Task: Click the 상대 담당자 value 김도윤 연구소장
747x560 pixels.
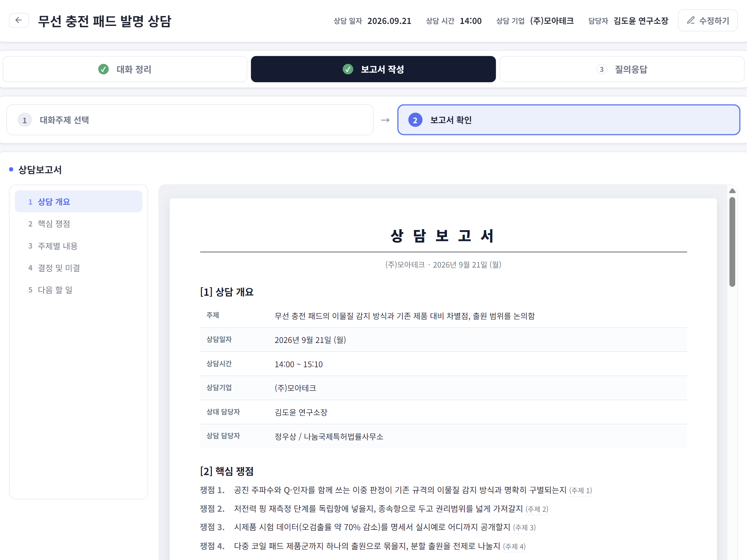Action: coord(301,412)
